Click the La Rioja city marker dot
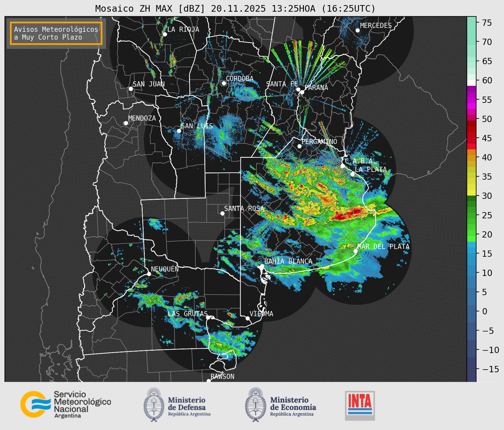This screenshot has width=504, height=430. point(165,34)
